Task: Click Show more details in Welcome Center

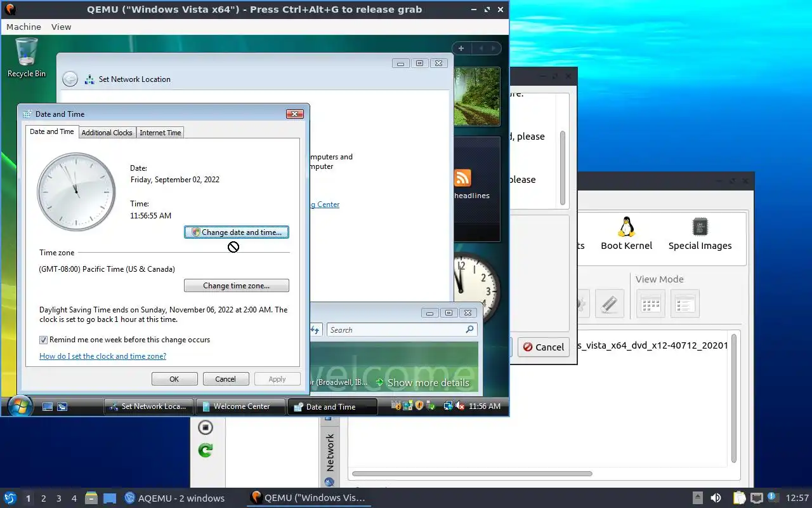Action: point(422,382)
